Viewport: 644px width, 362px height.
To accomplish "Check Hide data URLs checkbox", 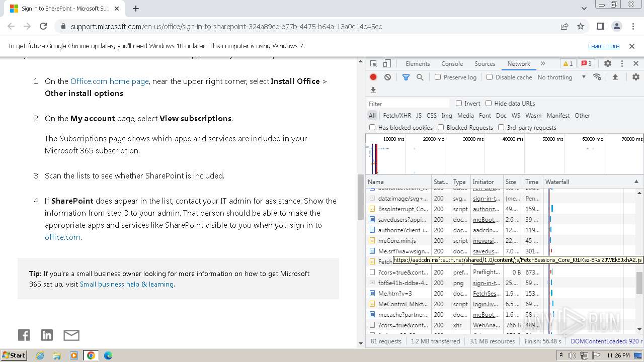I will point(489,103).
